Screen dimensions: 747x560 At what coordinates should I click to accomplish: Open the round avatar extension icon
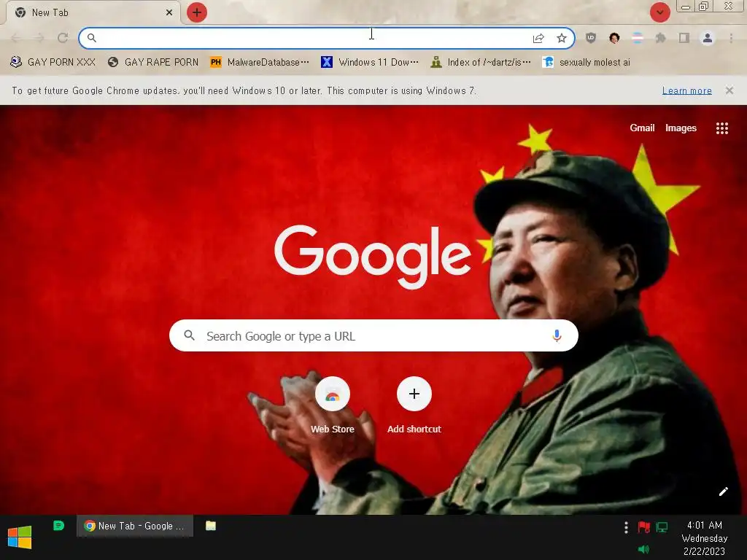pos(614,38)
